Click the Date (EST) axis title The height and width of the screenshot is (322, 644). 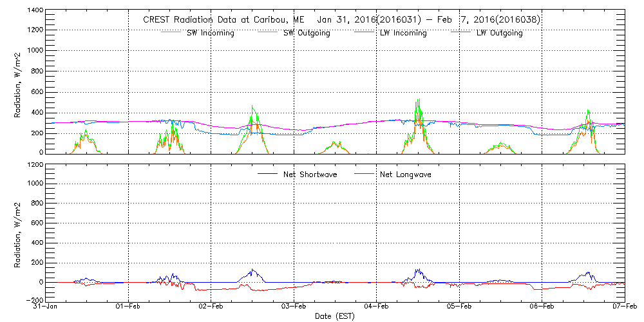[335, 316]
